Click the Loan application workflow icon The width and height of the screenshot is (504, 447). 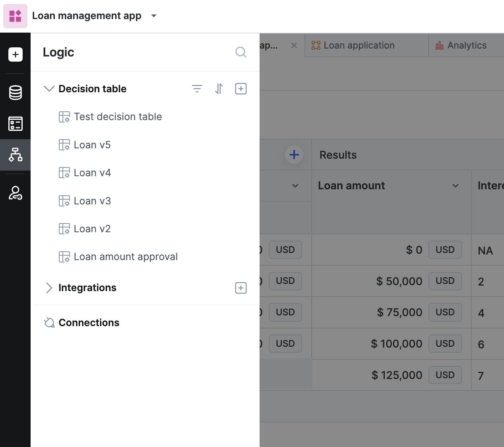pyautogui.click(x=316, y=45)
